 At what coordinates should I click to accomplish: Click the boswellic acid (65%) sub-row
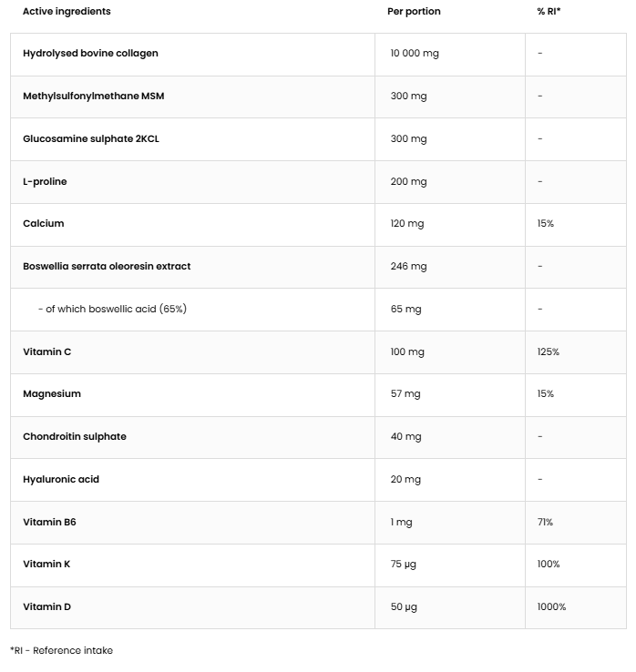(x=112, y=310)
